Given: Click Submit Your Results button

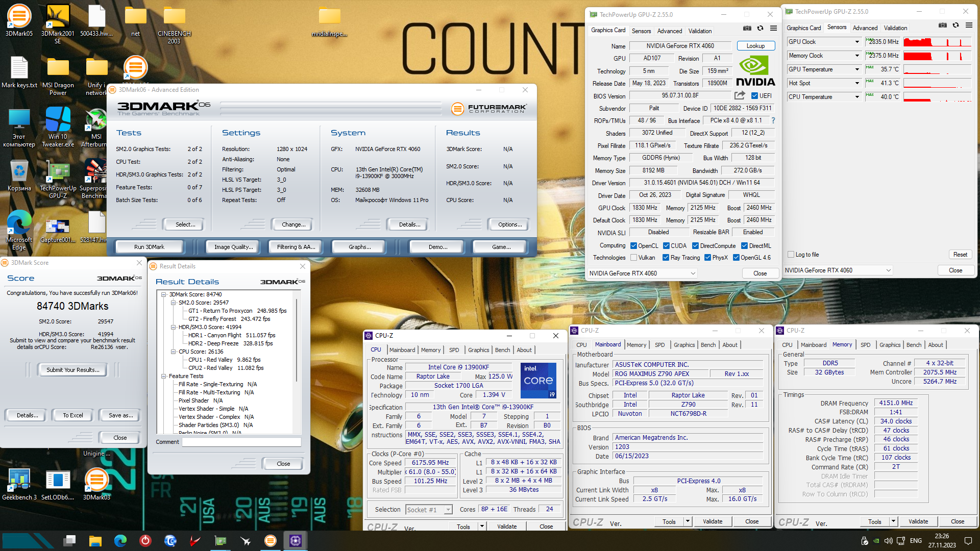Looking at the screenshot, I should point(72,370).
